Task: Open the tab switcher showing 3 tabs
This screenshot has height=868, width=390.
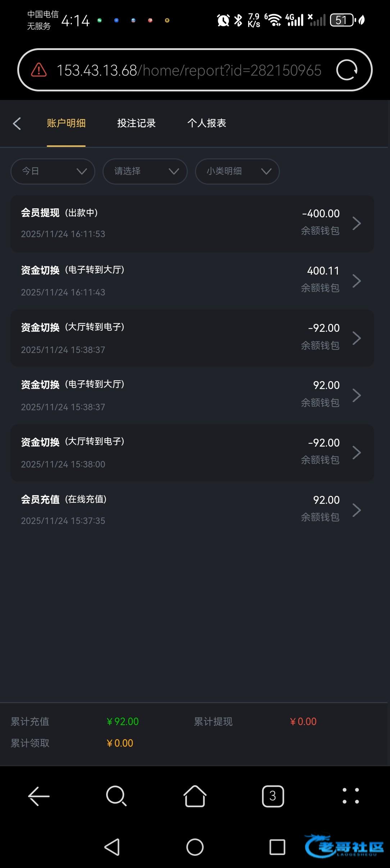Action: [273, 796]
